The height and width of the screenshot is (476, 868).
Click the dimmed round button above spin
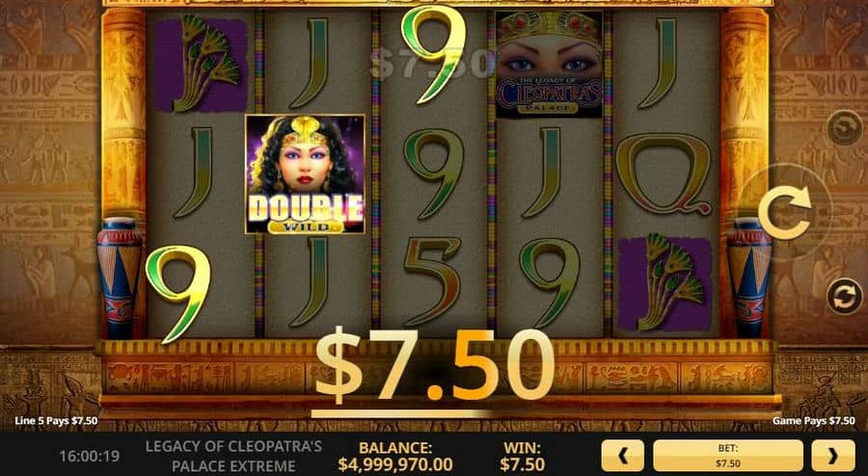point(844,128)
